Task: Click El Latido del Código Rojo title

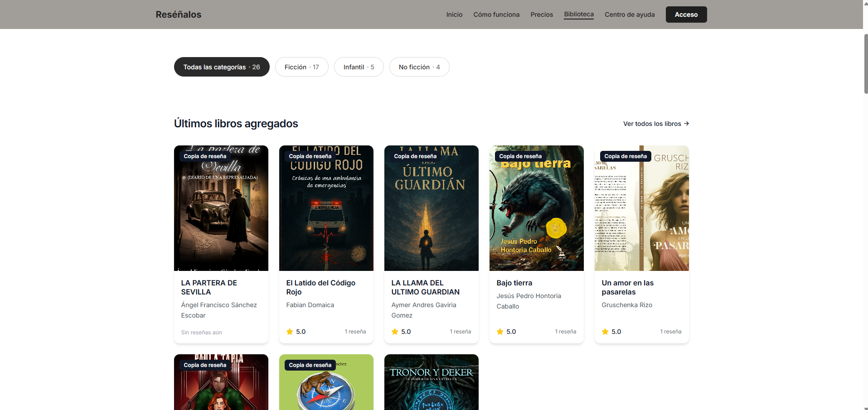Action: (x=321, y=287)
